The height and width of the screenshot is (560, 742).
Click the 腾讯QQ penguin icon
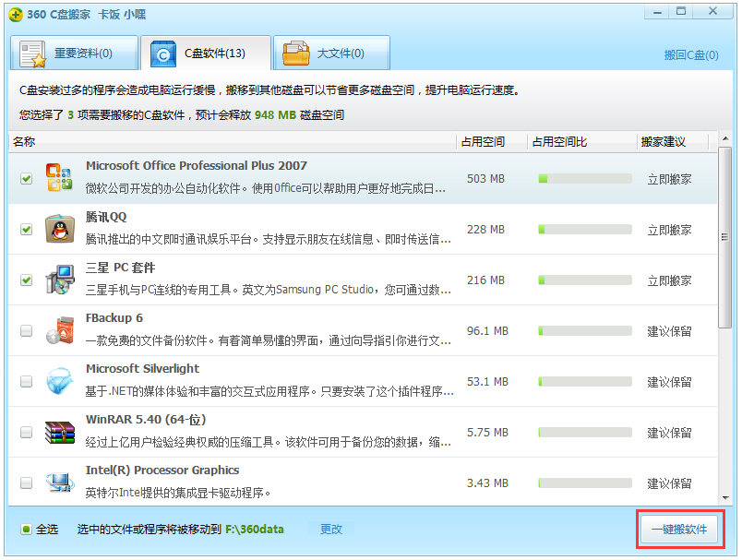click(60, 229)
